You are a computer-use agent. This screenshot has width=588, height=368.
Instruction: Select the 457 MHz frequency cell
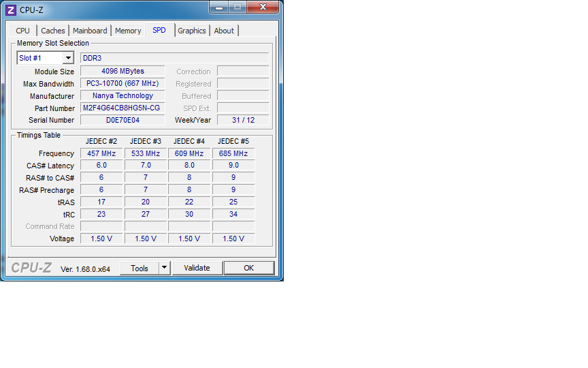101,153
